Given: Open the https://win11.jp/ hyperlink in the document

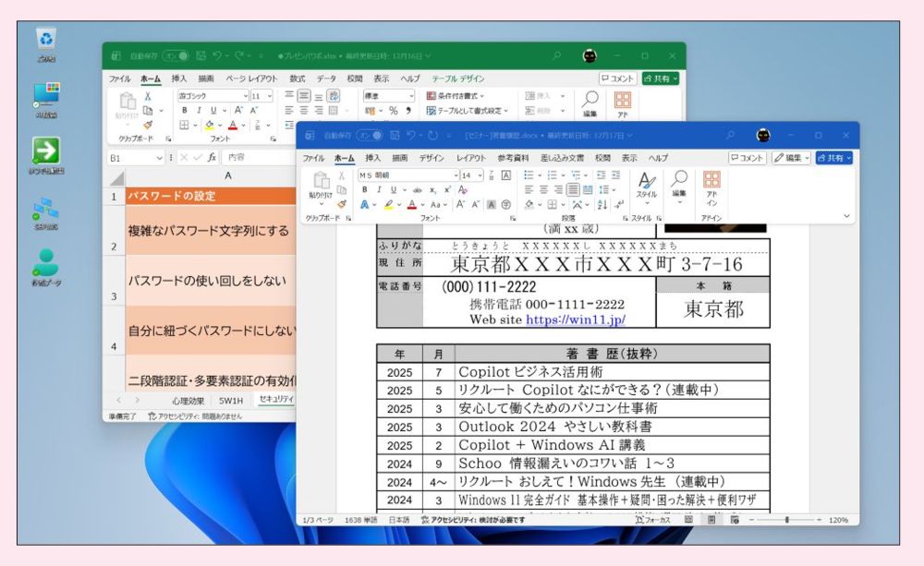Looking at the screenshot, I should 575,319.
